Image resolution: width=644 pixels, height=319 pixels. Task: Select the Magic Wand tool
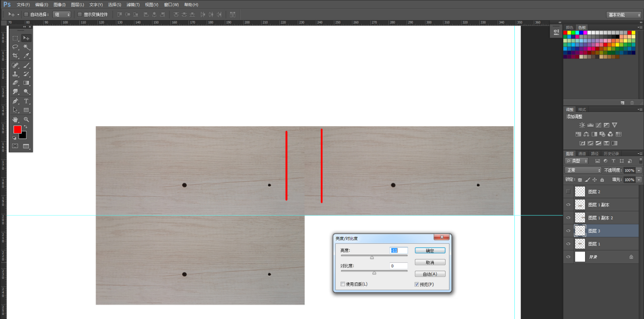[x=26, y=47]
